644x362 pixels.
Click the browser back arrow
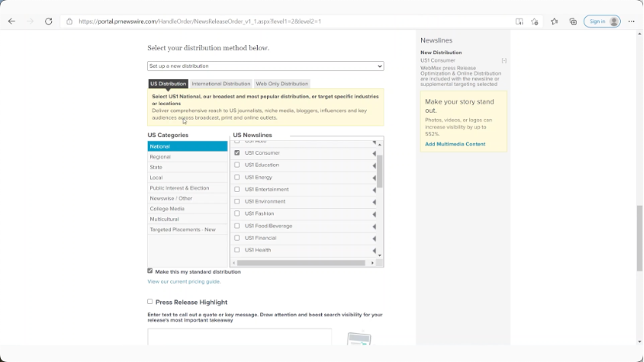click(x=12, y=21)
